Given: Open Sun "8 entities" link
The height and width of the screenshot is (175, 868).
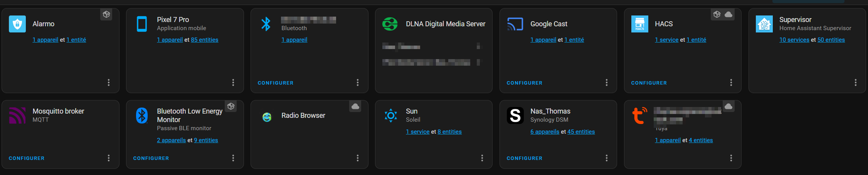Looking at the screenshot, I should click(450, 132).
